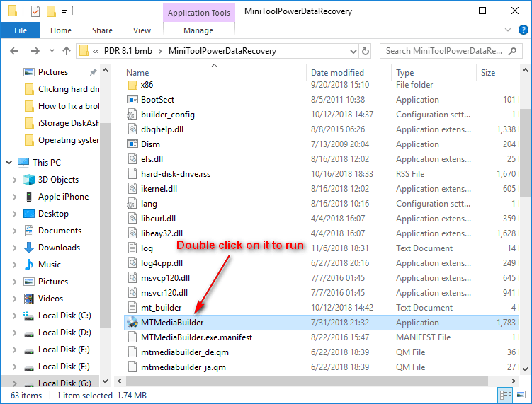Screen dimensions: 532x404
Task: Open the recent locations dropdown arrow
Action: tap(52, 51)
